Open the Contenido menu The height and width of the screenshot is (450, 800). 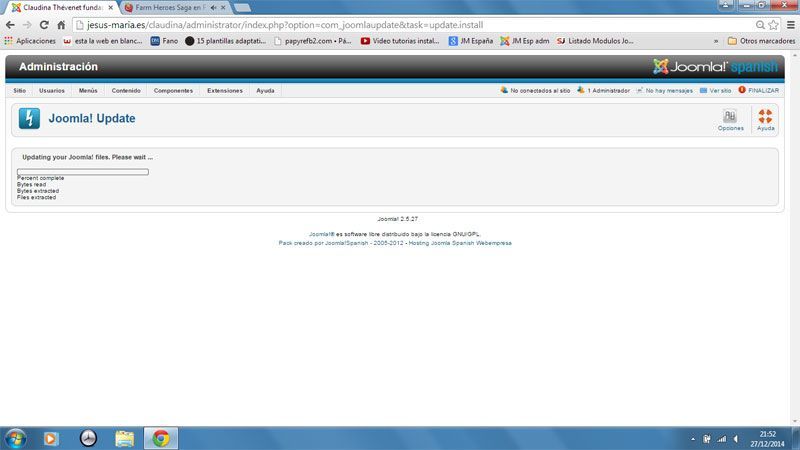[126, 90]
